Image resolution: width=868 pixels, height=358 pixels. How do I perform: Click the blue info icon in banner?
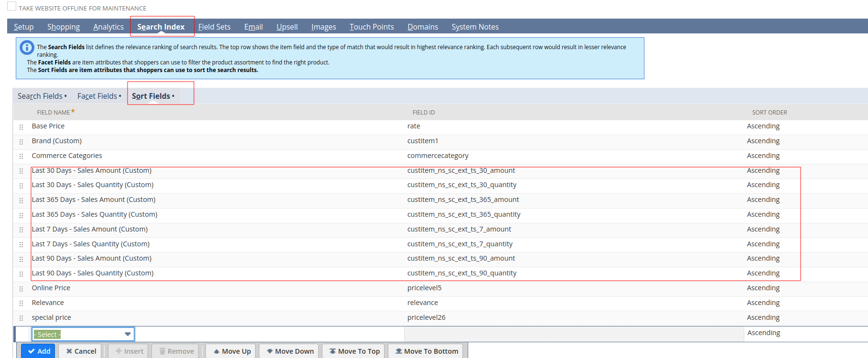(x=27, y=47)
